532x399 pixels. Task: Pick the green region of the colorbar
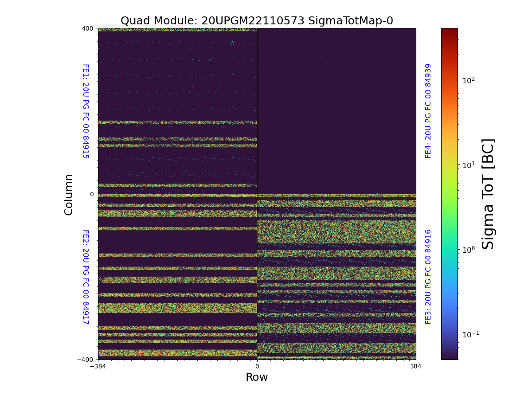[x=449, y=208]
